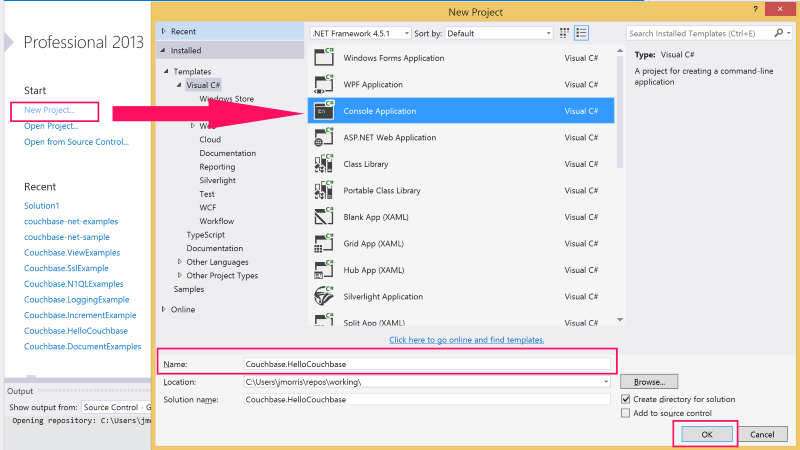Open recent project Couchbase.SslExample
Image resolution: width=800 pixels, height=450 pixels.
66,268
